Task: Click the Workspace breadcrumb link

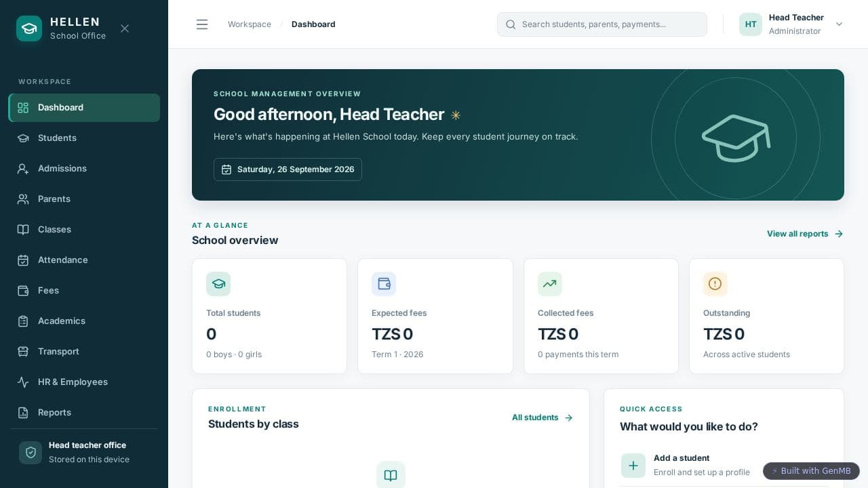Action: click(250, 24)
